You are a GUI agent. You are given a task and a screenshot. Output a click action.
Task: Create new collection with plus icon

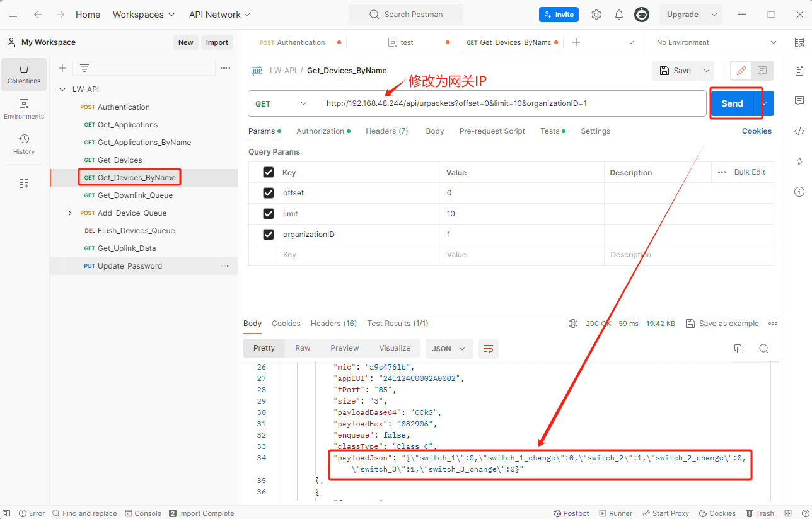pyautogui.click(x=62, y=68)
